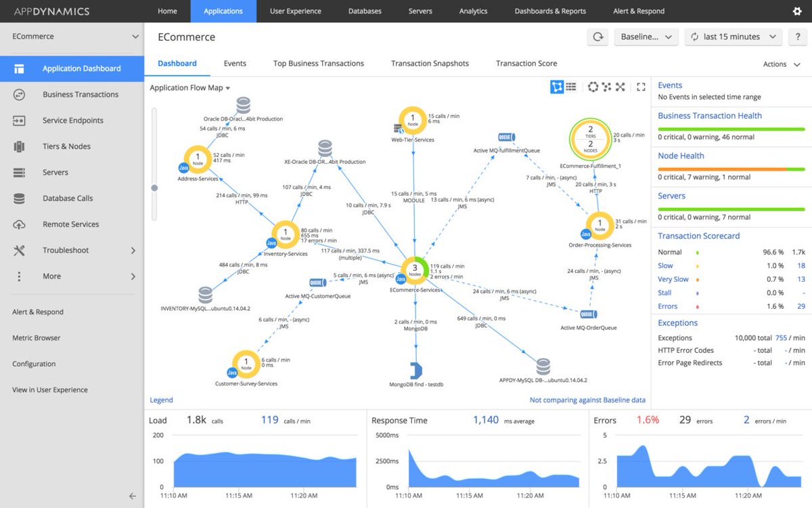Screen dimensions: 812x508
Task: Click the Service Endpoints sidebar icon
Action: (19, 121)
